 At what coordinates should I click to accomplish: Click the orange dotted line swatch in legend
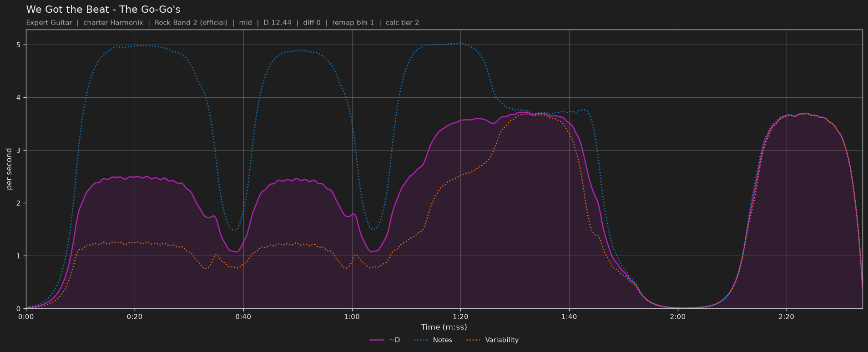[474, 340]
